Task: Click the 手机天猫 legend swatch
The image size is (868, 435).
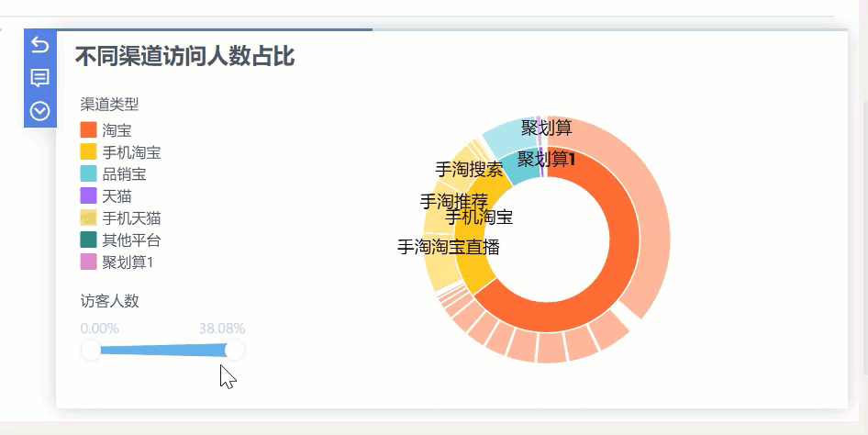Action: (x=89, y=218)
